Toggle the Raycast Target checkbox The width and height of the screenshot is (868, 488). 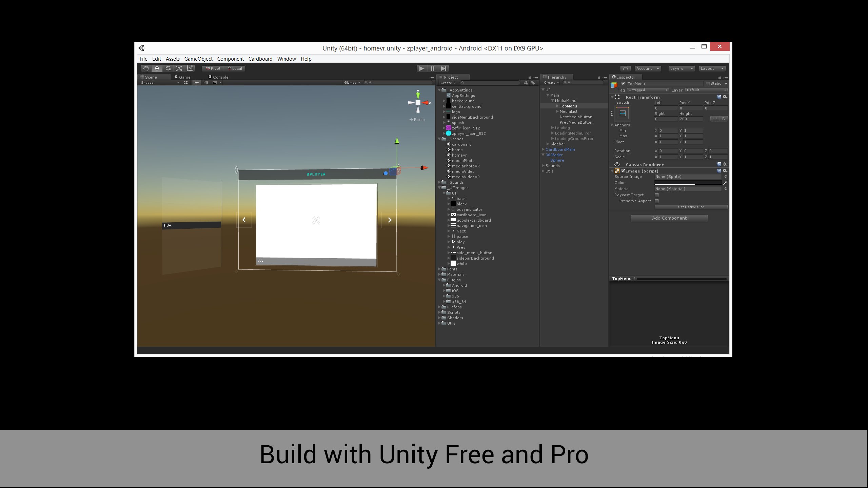pyautogui.click(x=657, y=195)
